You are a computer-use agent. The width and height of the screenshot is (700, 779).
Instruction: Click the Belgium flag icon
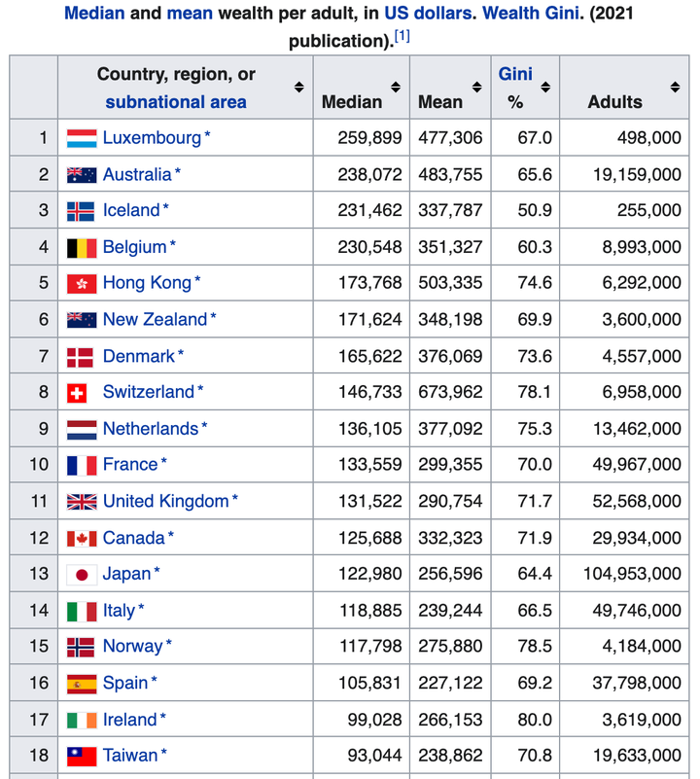82,248
